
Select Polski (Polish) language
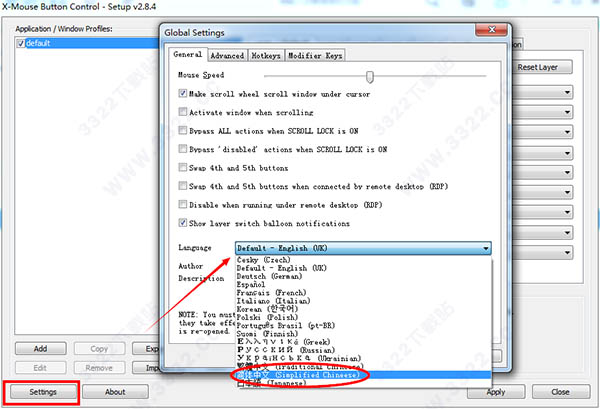(363, 317)
